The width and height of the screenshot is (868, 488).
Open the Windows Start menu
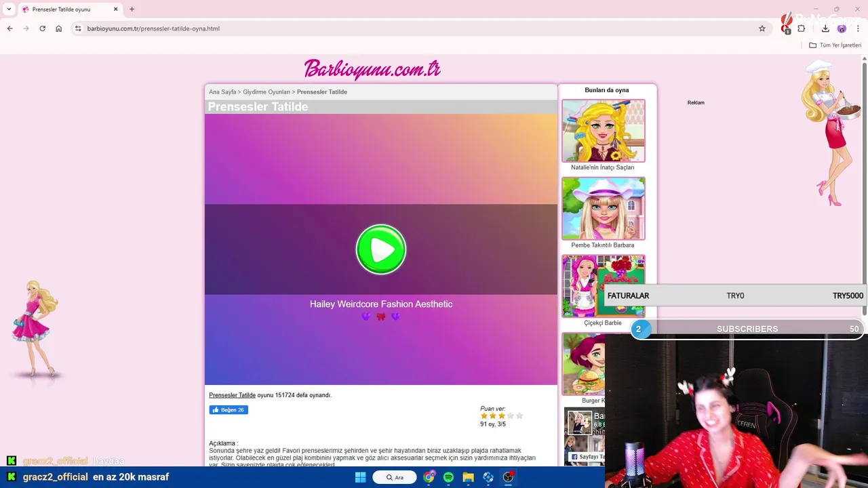point(361,477)
